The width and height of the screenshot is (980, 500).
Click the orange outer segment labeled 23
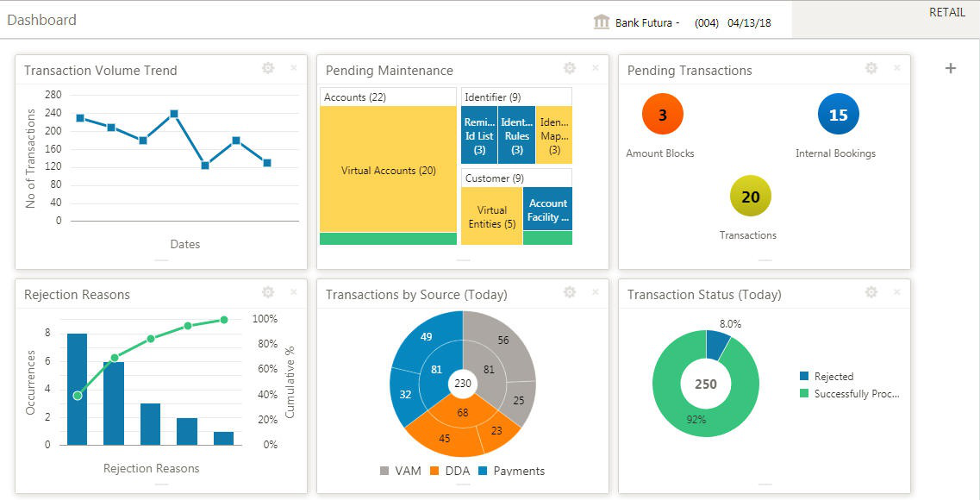(496, 431)
